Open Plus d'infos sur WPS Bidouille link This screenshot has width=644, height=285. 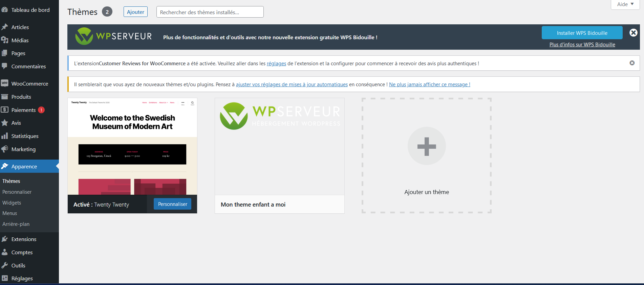pyautogui.click(x=582, y=45)
